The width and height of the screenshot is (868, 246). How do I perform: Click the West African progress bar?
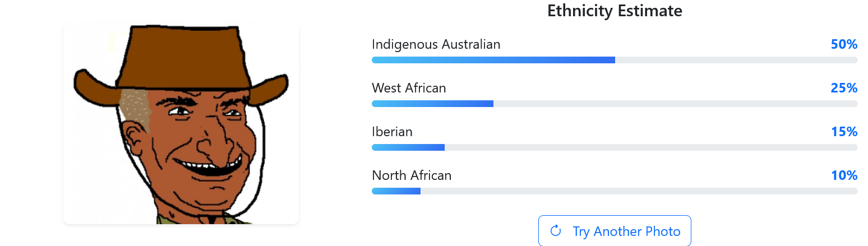[615, 104]
